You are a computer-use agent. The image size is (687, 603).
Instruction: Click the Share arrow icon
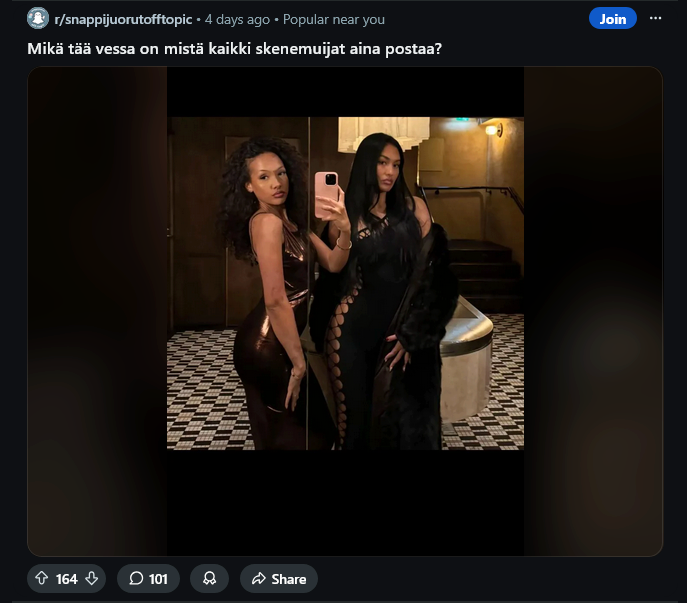click(259, 578)
